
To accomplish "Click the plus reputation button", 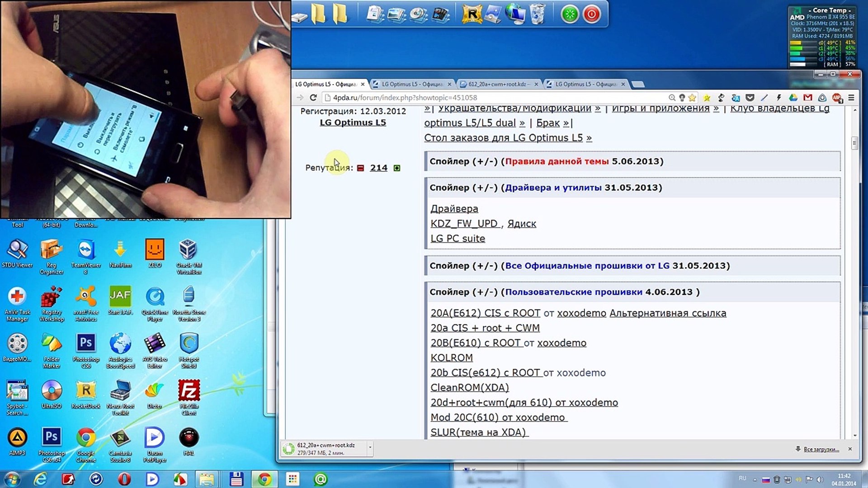I will click(397, 168).
